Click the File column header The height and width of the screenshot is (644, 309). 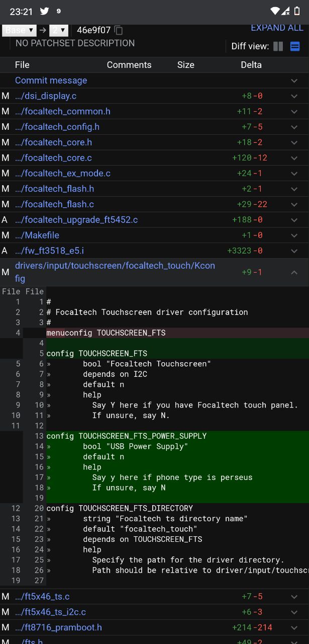point(22,65)
